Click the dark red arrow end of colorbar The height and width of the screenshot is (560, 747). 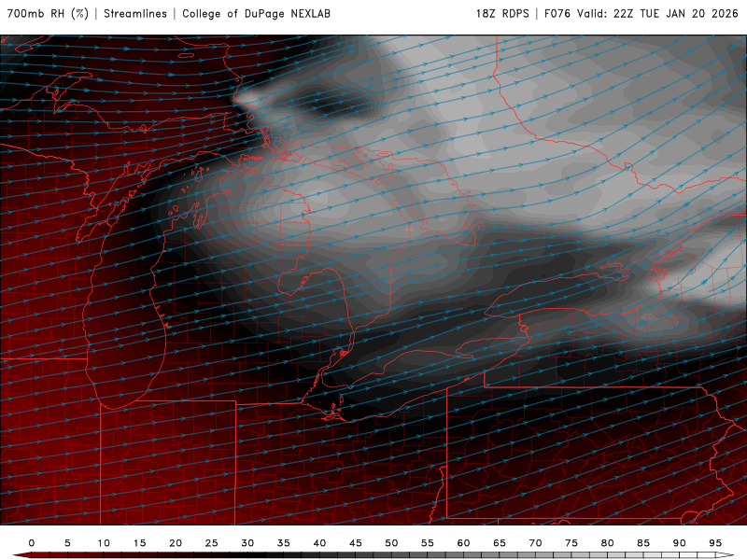tap(21, 555)
